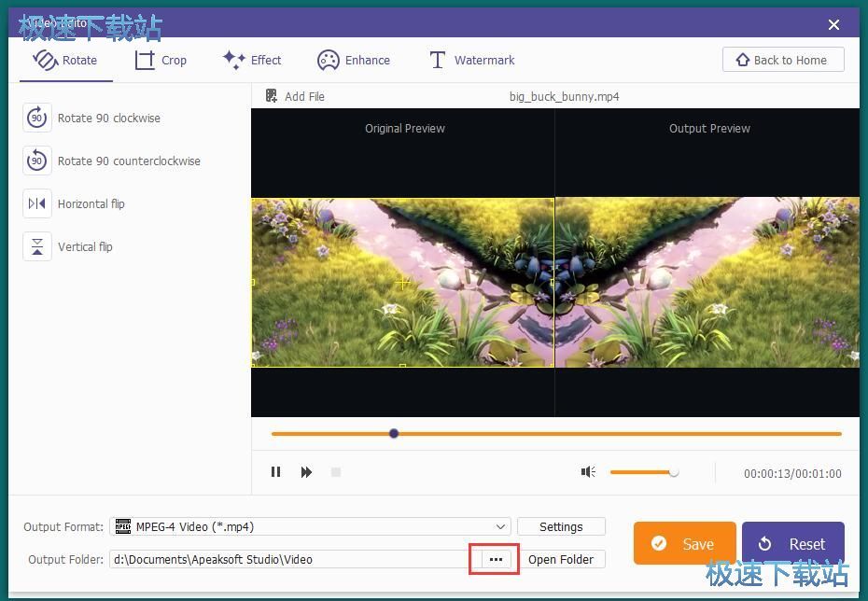Image resolution: width=868 pixels, height=601 pixels.
Task: Stop the video playback
Action: click(x=335, y=472)
